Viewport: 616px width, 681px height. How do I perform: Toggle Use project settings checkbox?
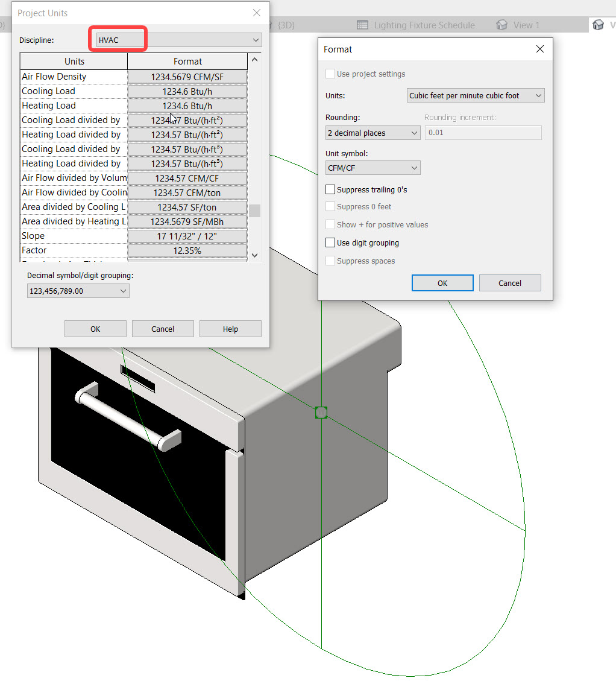point(330,74)
